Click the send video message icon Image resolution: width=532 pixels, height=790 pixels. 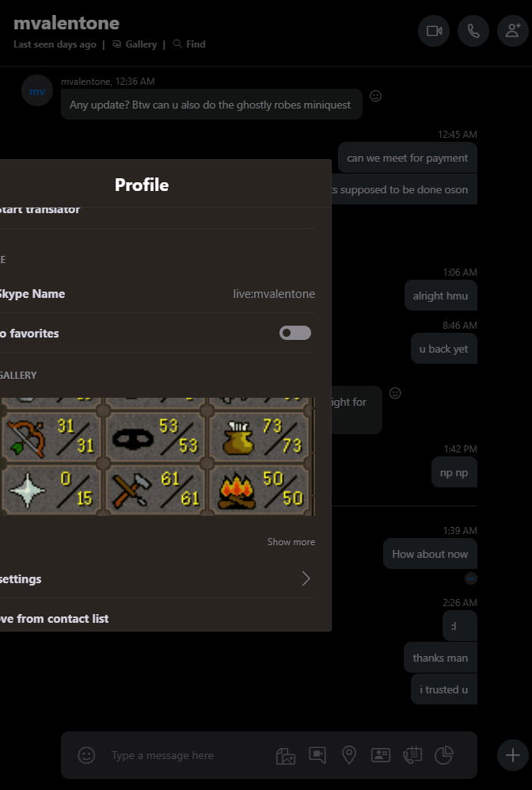[x=317, y=754]
